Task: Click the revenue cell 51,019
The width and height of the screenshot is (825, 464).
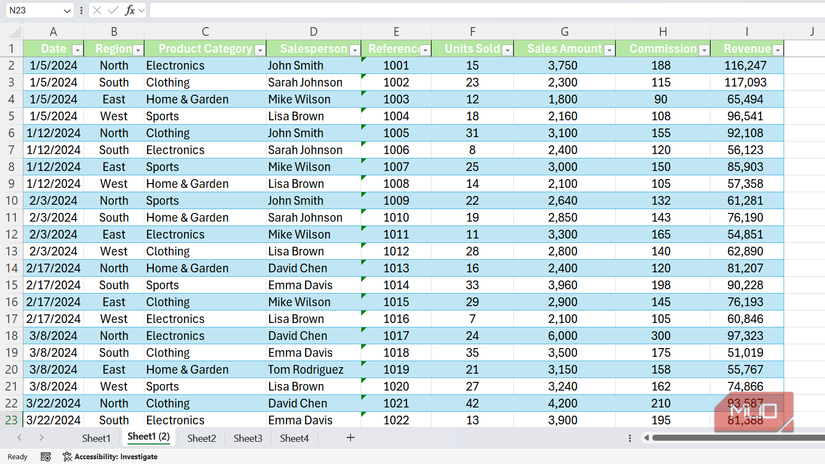Action: [x=747, y=352]
